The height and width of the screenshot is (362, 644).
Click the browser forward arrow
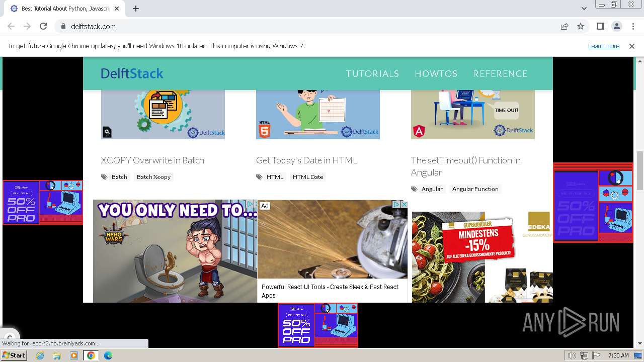click(x=27, y=26)
